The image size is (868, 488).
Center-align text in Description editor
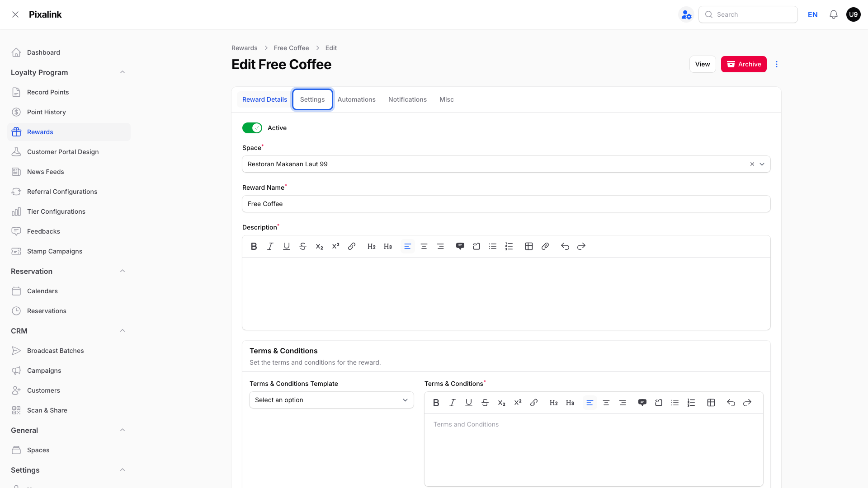pos(424,246)
